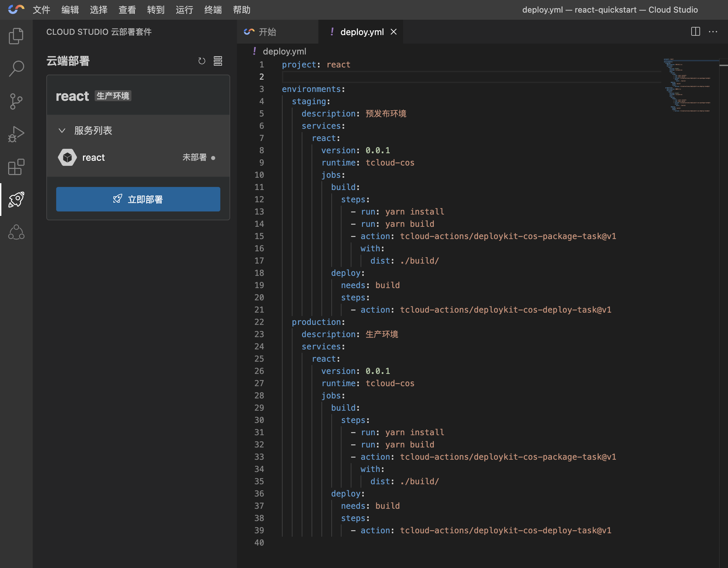The width and height of the screenshot is (728, 568).
Task: Open Source Control branch icon
Action: pos(16,101)
